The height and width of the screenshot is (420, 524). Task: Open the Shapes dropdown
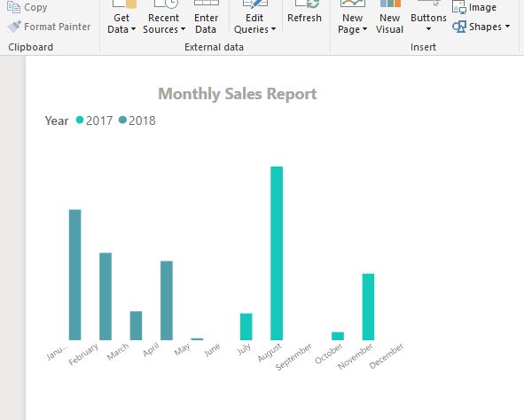click(481, 27)
